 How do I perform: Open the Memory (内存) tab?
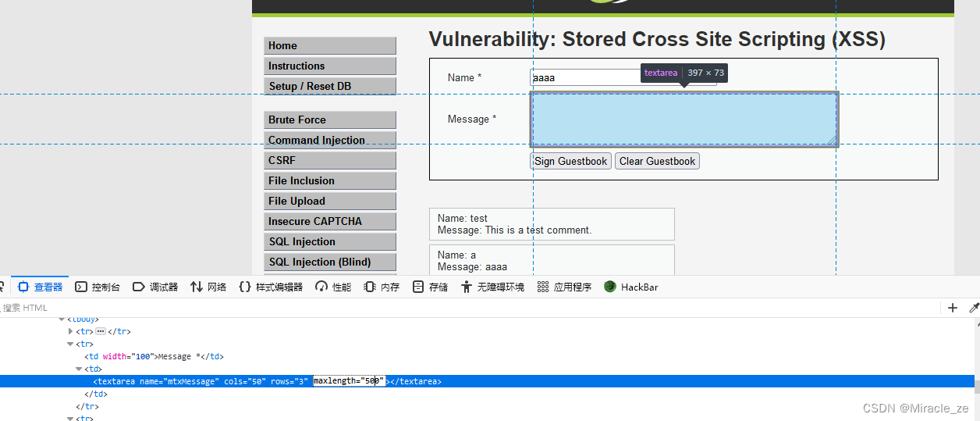click(382, 287)
